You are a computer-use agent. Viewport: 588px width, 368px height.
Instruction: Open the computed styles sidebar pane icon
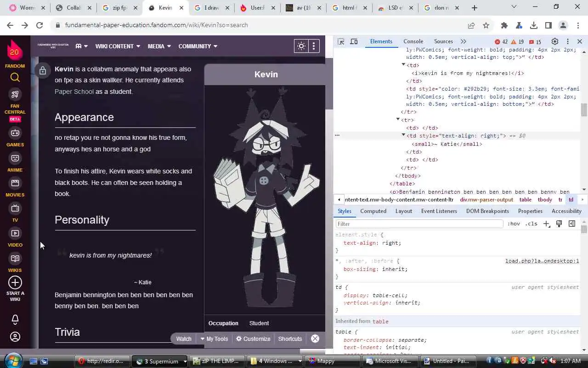click(572, 224)
